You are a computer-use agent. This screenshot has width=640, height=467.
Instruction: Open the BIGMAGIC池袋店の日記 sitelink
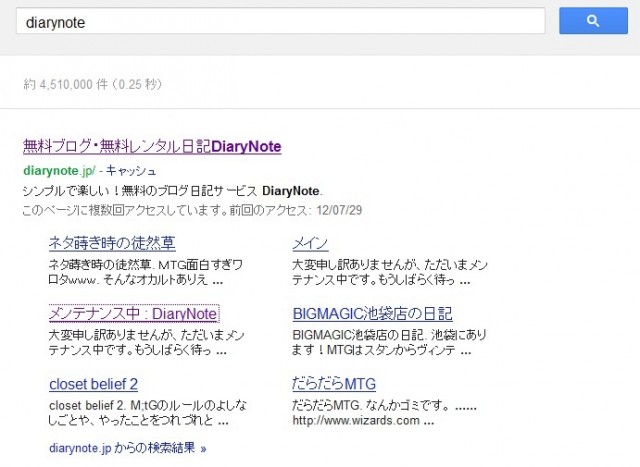372,314
